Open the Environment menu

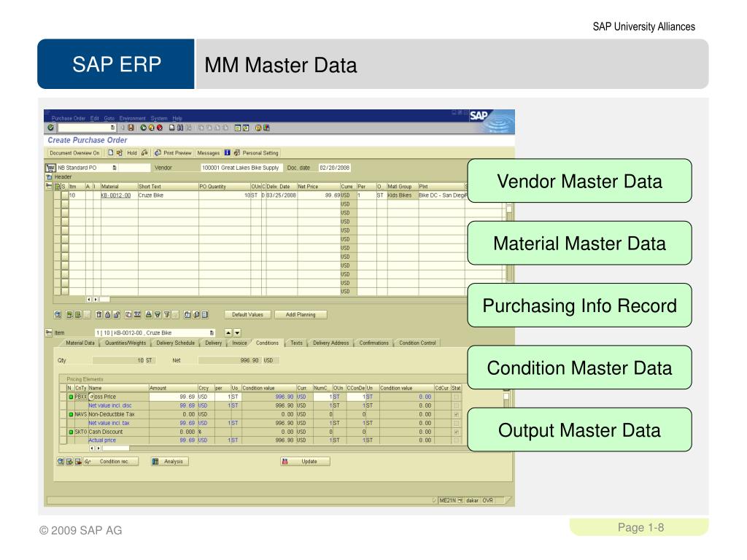click(x=133, y=118)
